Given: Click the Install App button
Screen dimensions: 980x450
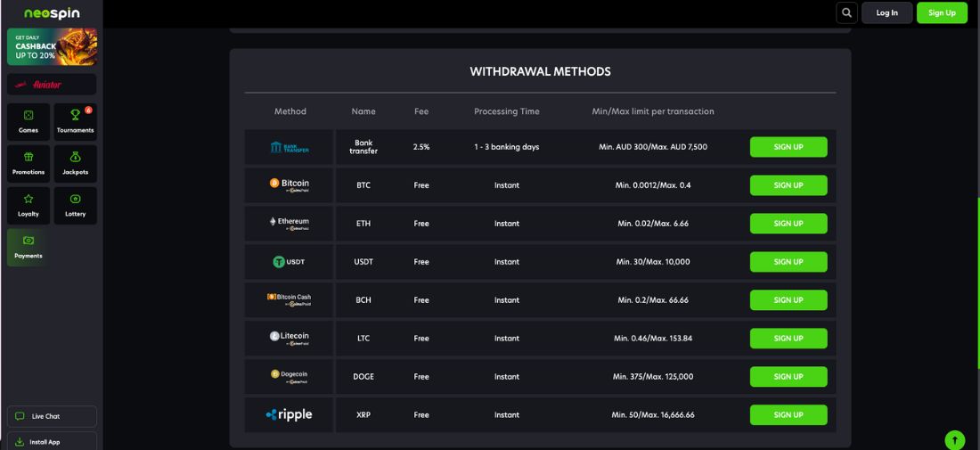Looking at the screenshot, I should 52,441.
